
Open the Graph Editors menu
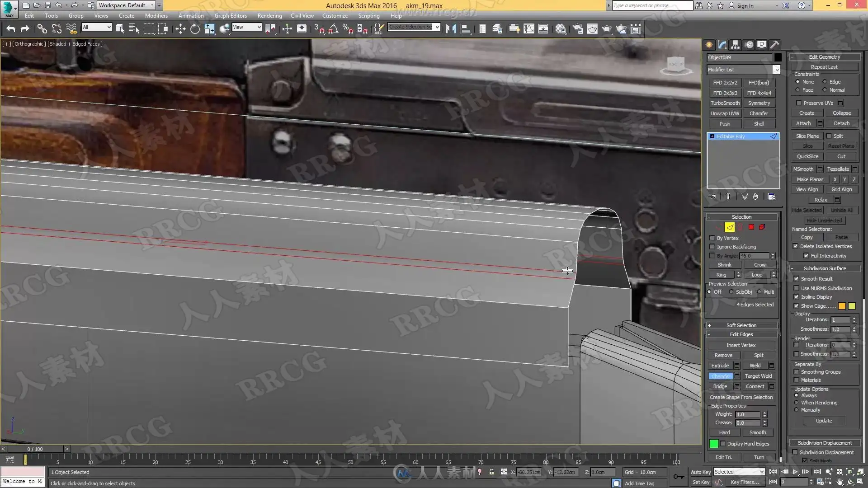(x=231, y=16)
